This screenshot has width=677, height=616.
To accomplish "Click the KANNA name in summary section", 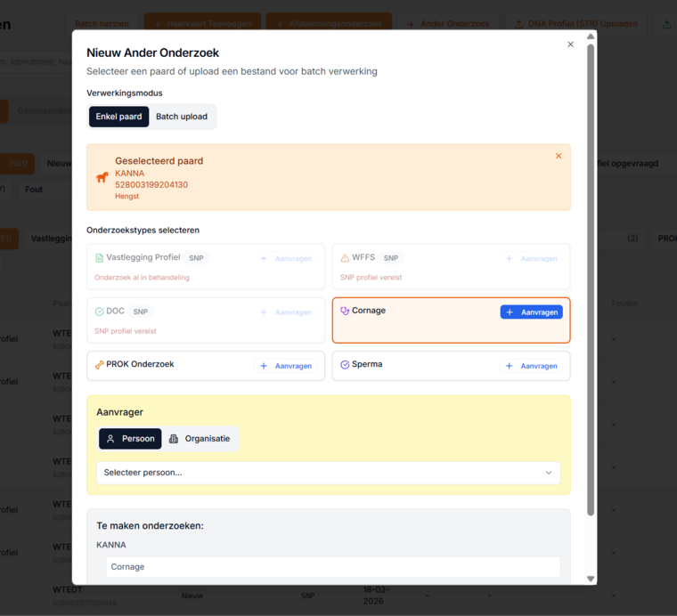I will (x=111, y=545).
